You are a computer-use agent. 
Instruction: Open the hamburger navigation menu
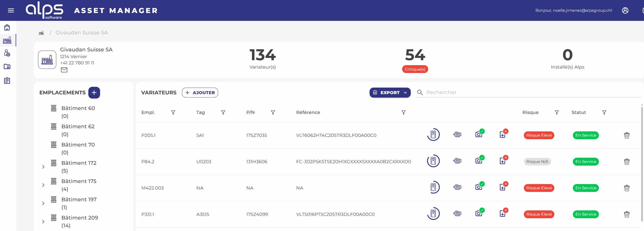[11, 10]
